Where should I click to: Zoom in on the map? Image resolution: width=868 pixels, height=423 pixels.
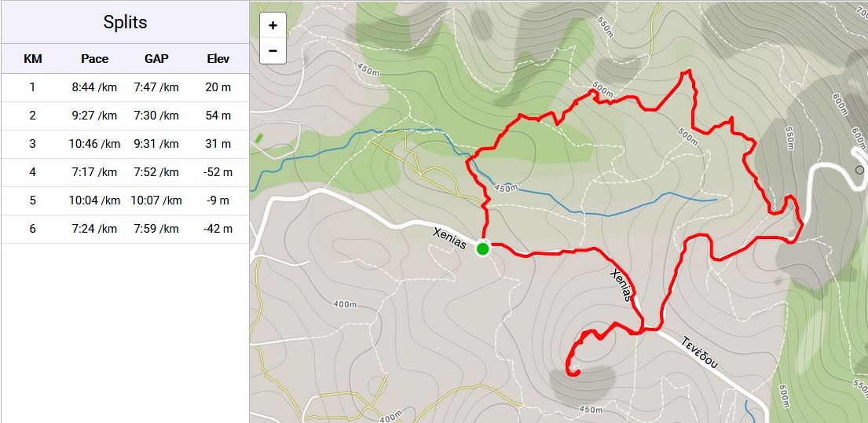point(273,25)
